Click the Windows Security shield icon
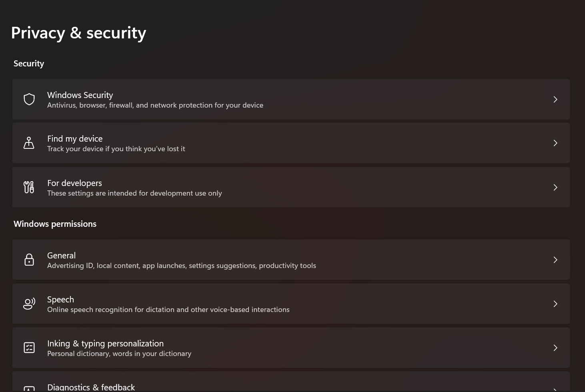This screenshot has height=392, width=585. (29, 99)
